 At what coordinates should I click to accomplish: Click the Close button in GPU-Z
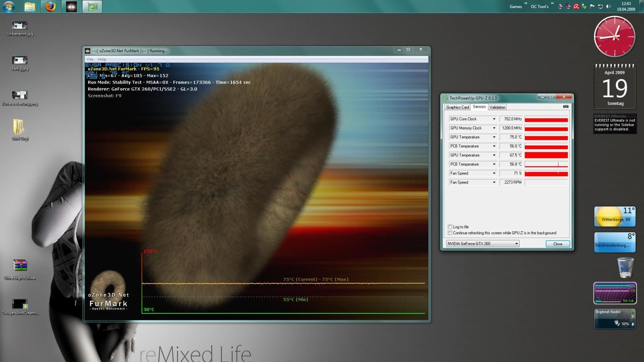pyautogui.click(x=557, y=244)
